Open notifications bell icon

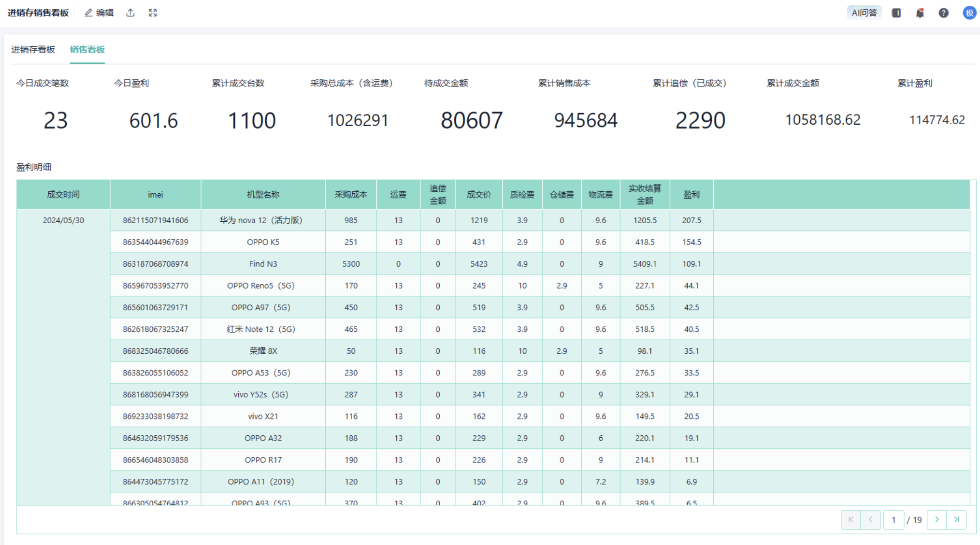[920, 13]
